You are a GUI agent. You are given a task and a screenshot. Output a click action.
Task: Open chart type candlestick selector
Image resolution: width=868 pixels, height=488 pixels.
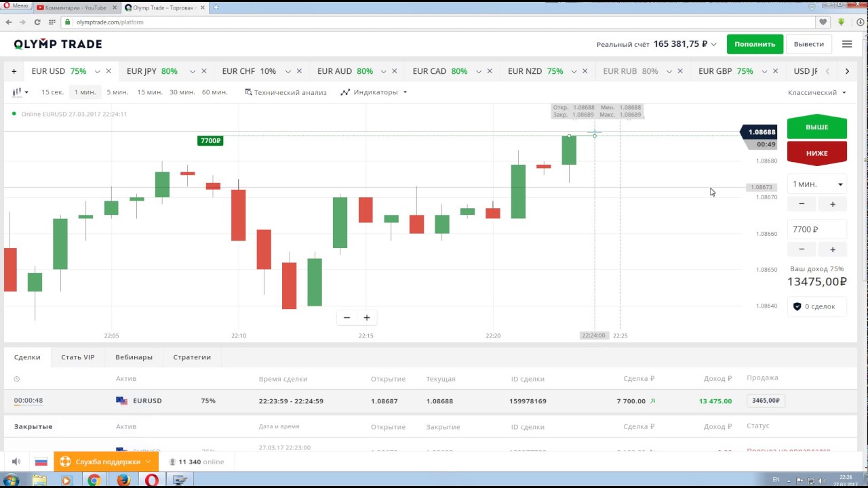click(20, 92)
